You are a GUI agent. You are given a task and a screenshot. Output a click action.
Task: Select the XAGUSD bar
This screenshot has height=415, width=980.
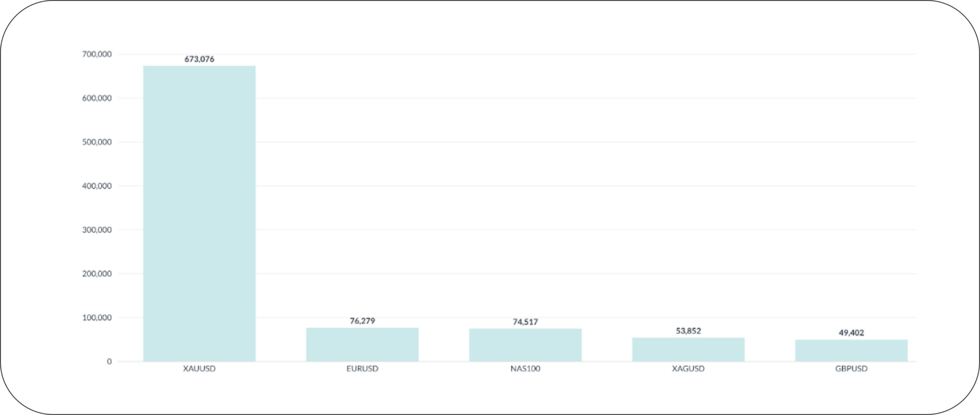click(688, 350)
